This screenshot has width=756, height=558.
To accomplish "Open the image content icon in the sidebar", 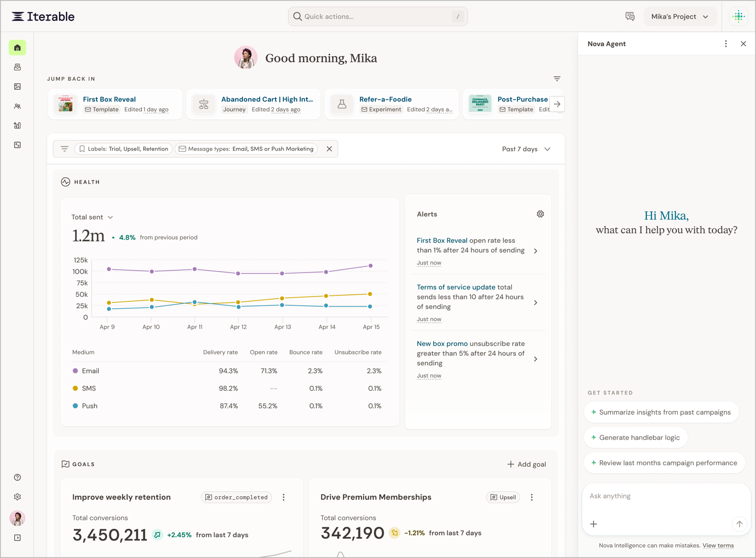I will 18,87.
